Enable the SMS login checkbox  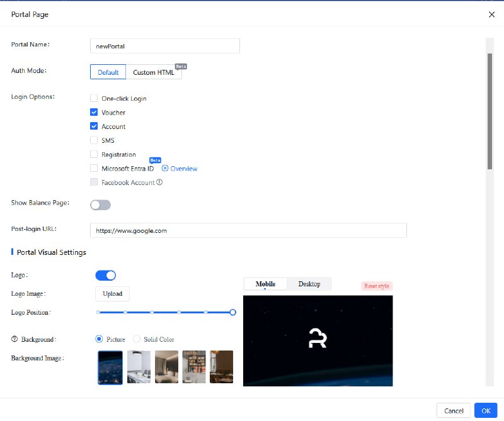(94, 140)
